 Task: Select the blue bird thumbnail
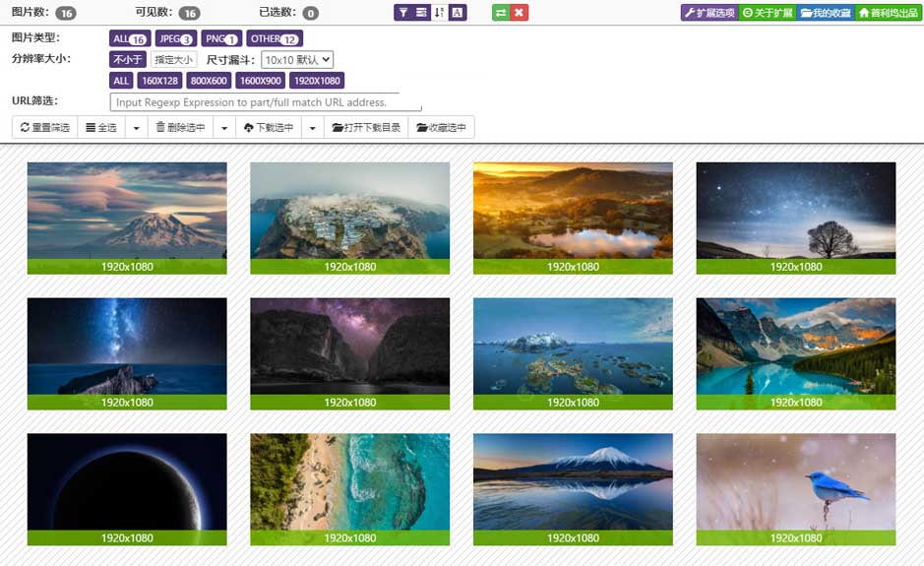tap(796, 489)
